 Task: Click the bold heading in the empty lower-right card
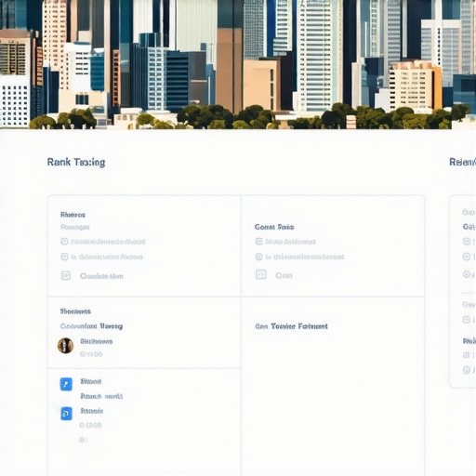(x=291, y=326)
